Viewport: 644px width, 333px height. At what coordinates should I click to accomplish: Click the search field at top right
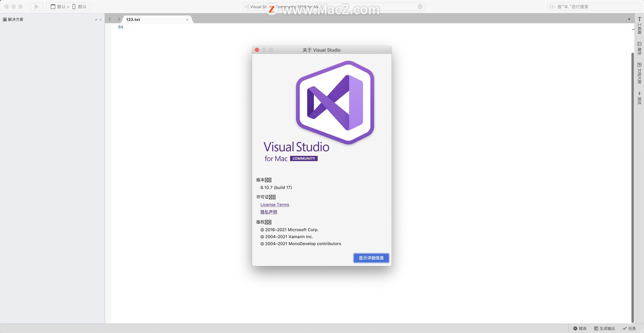point(594,7)
